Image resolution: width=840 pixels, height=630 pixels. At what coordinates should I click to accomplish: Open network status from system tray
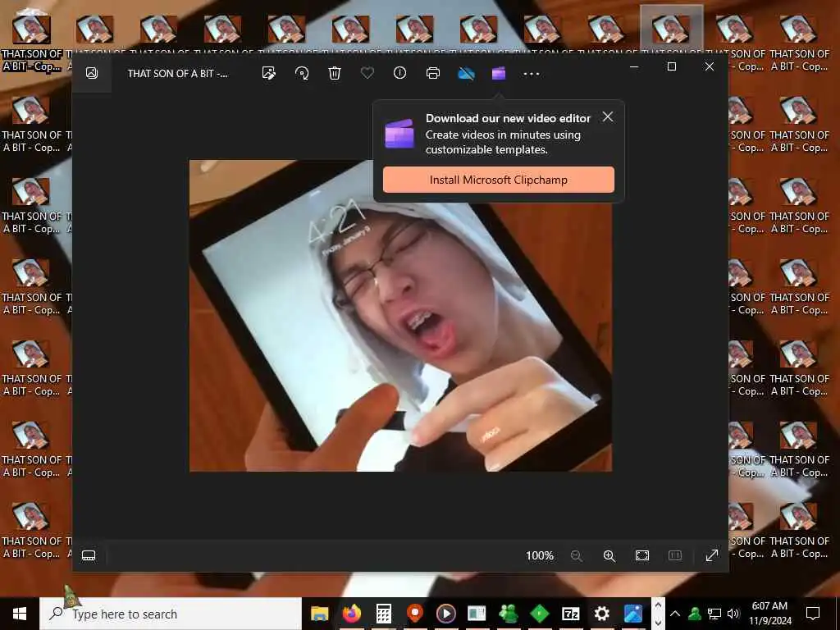click(714, 614)
